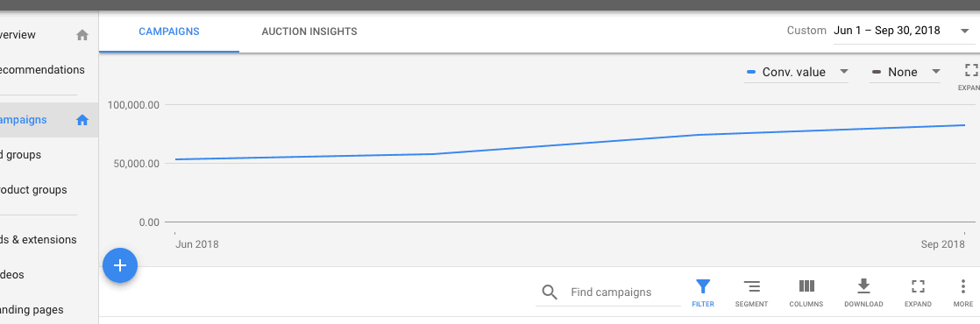The height and width of the screenshot is (324, 980).
Task: Click the blue plus new campaign button
Action: pos(119,265)
